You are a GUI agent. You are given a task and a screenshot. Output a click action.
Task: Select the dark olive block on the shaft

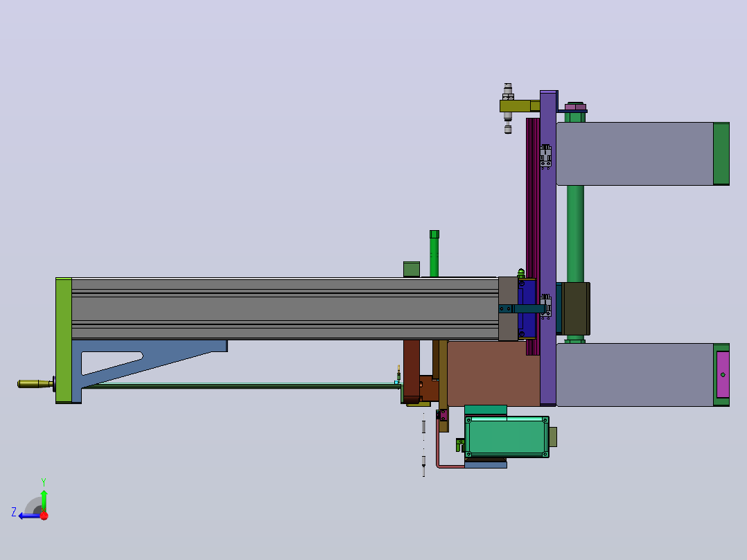575,309
